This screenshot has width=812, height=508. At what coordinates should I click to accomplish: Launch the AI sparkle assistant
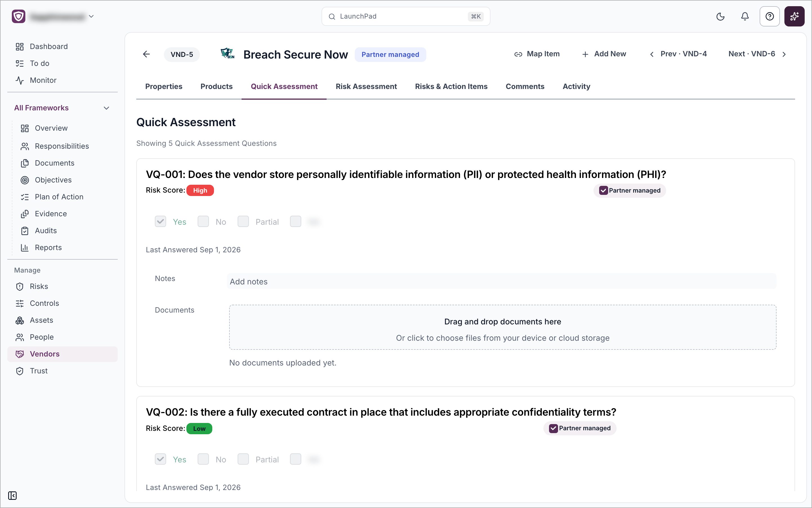coord(794,16)
